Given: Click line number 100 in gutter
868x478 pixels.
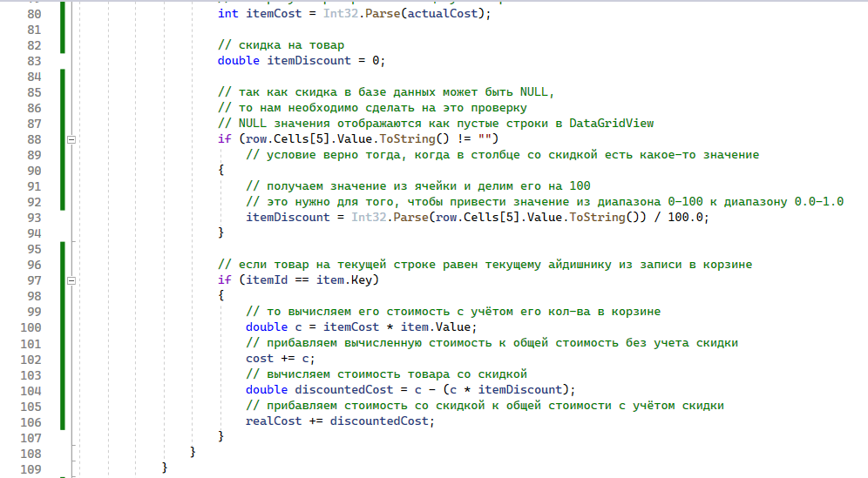Looking at the screenshot, I should (31, 327).
